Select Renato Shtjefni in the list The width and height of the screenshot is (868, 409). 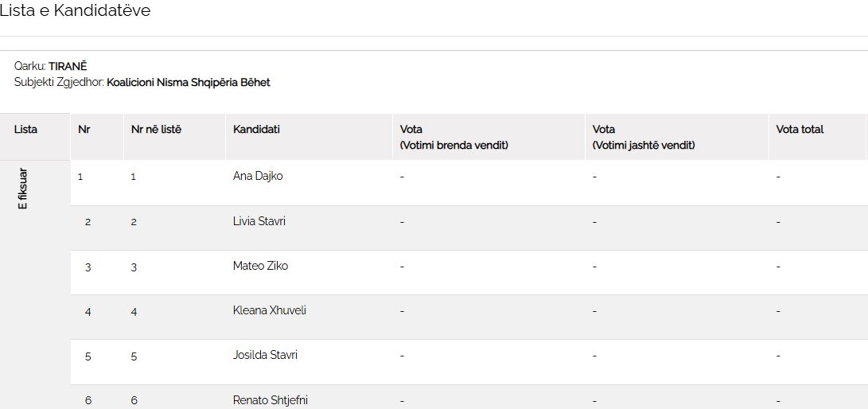click(x=271, y=399)
